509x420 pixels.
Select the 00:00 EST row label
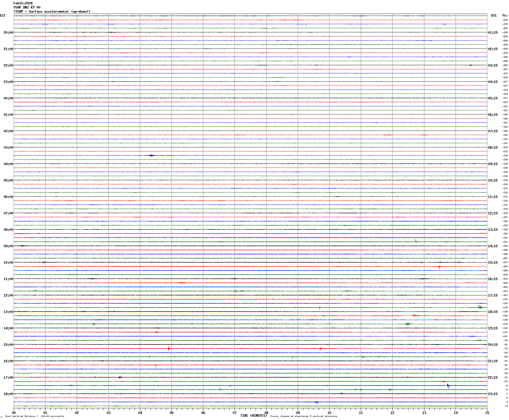[x=8, y=98]
